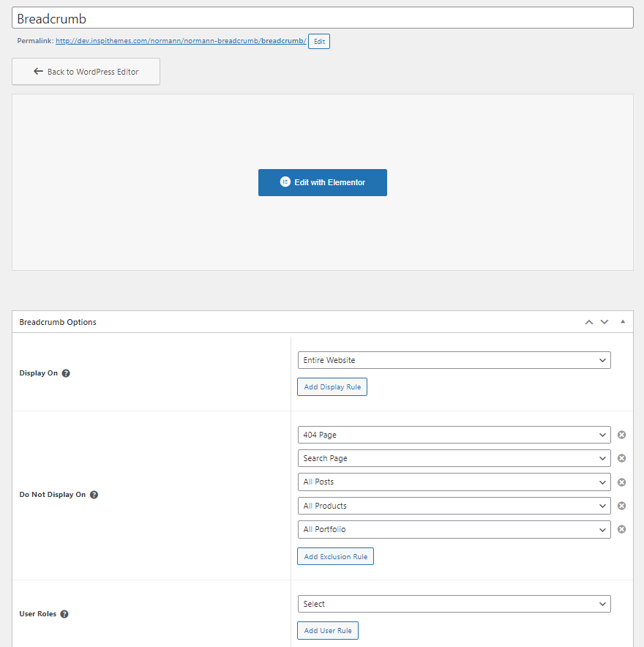644x647 pixels.
Task: Open the permalink URL
Action: (180, 41)
